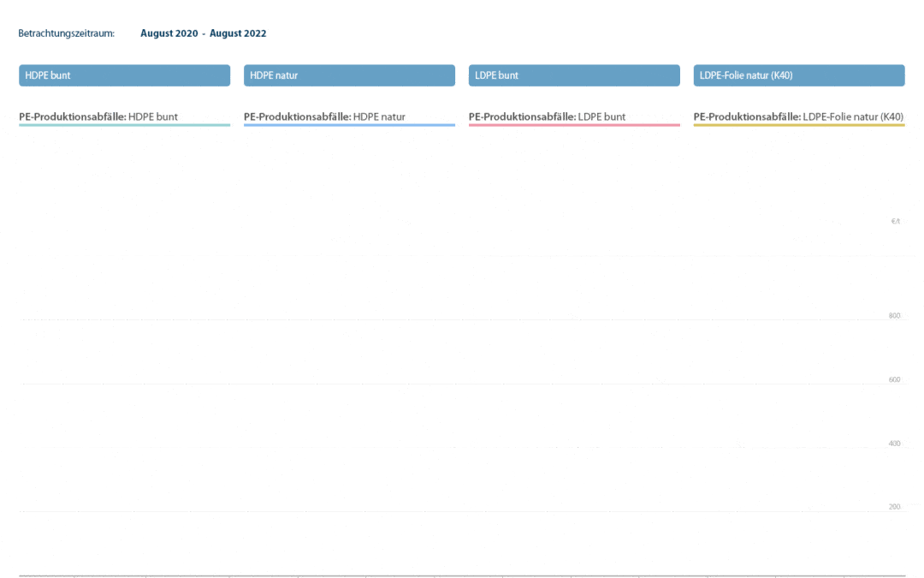The height and width of the screenshot is (578, 924).
Task: Click the start date August 2020
Action: point(169,33)
